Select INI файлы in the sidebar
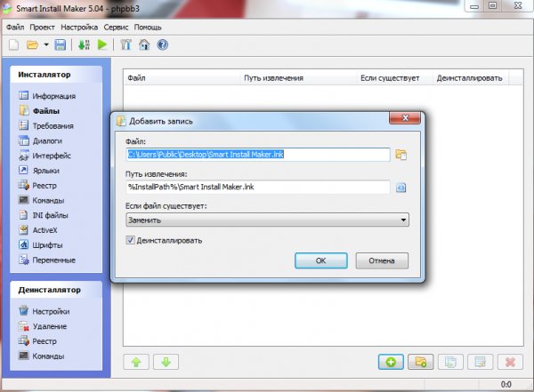The height and width of the screenshot is (392, 534). 50,215
